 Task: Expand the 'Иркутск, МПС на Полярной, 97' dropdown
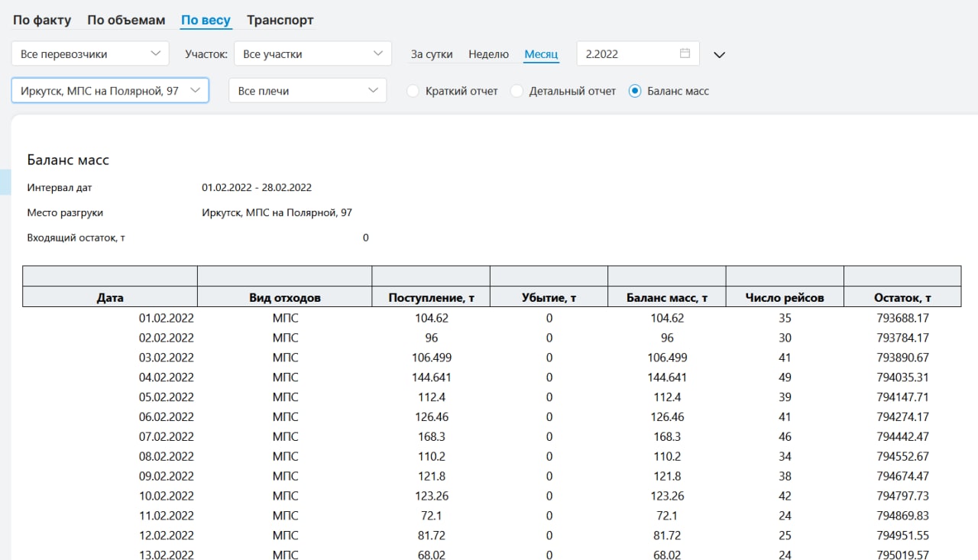tap(110, 90)
